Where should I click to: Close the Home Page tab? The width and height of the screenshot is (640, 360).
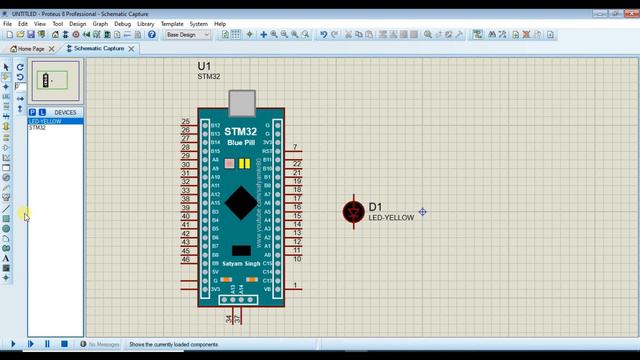click(x=51, y=49)
